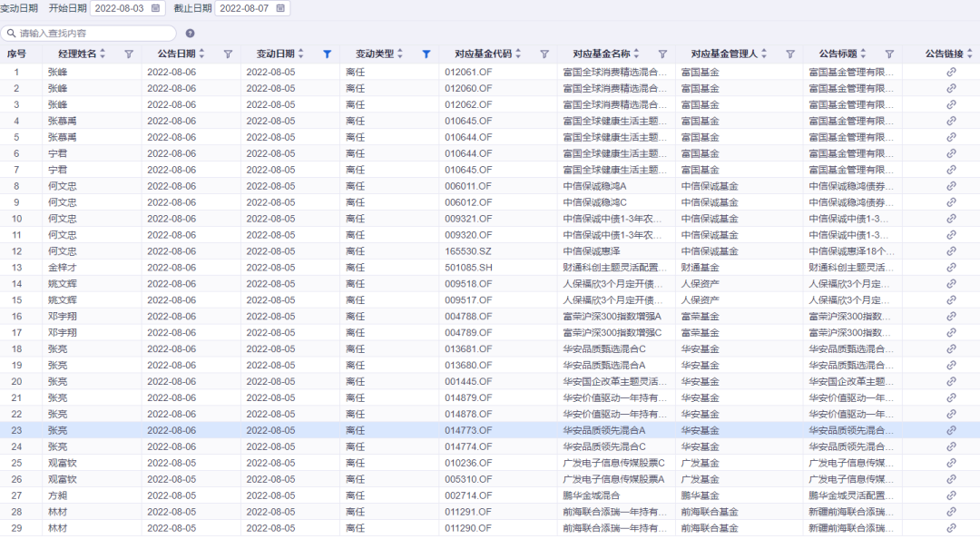Click fund name 中信保诚稳鸿C
Image resolution: width=980 pixels, height=549 pixels.
tap(595, 202)
